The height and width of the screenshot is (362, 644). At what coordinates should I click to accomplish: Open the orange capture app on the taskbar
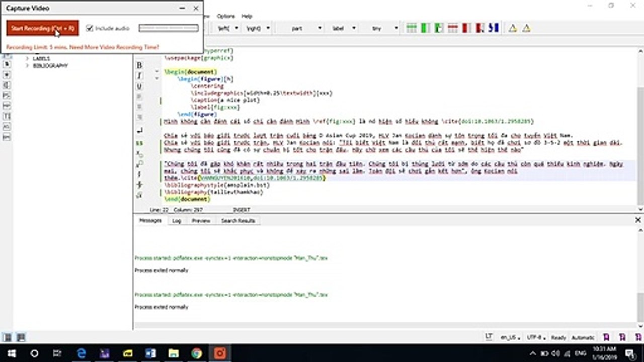(x=220, y=353)
